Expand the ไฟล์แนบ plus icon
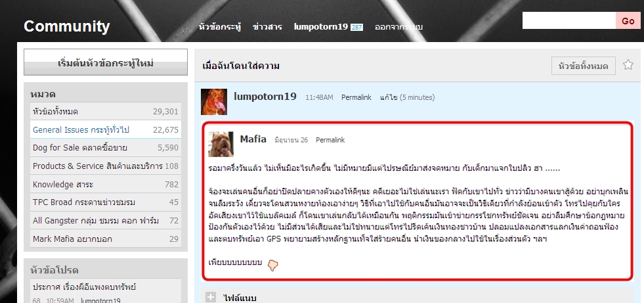 click(210, 297)
